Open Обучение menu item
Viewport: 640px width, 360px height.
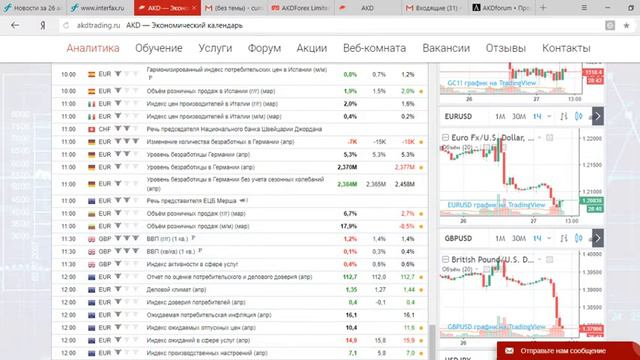coord(159,48)
